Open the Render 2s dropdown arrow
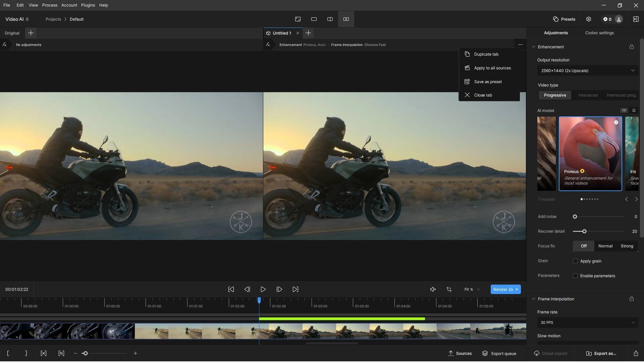Viewport: 644px width, 362px height. [517, 290]
